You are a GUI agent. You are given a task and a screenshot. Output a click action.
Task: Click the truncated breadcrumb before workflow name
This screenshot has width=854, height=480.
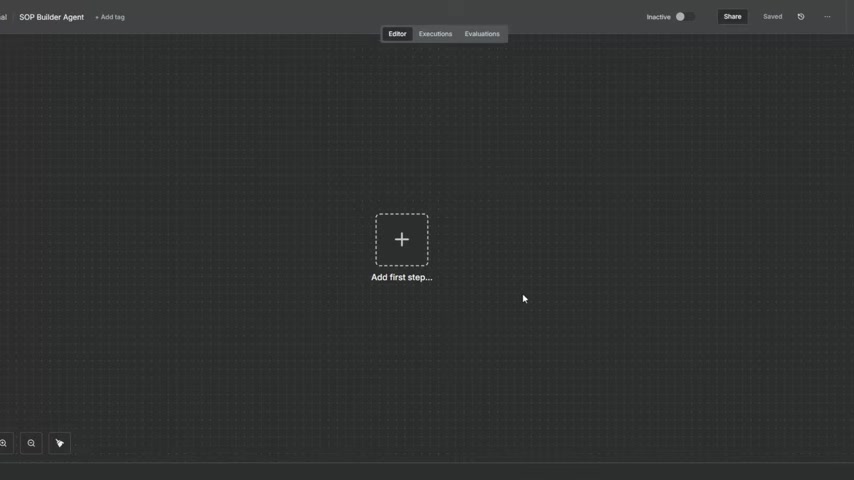coord(3,17)
